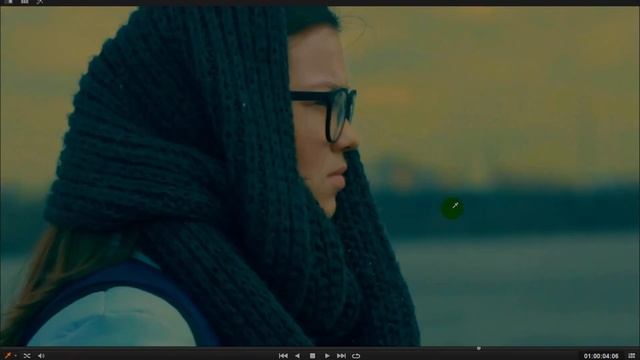Jump to first frame button
Viewport: 640px width, 360px height.
point(283,356)
